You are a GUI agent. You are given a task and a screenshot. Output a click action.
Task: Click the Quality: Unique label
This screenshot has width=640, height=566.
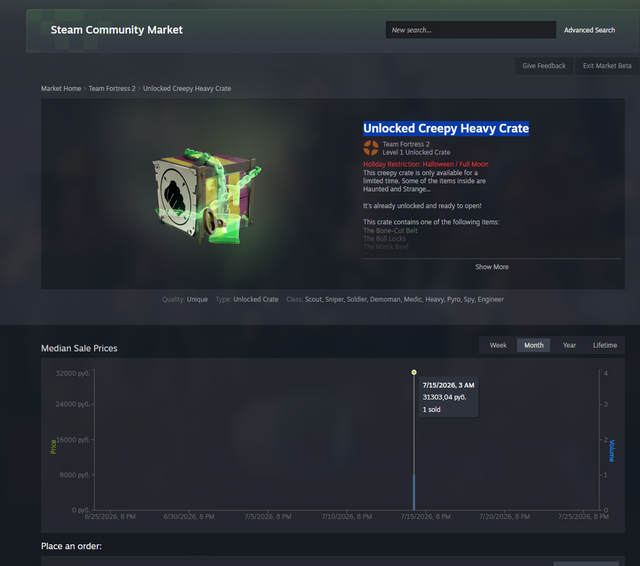pos(184,300)
